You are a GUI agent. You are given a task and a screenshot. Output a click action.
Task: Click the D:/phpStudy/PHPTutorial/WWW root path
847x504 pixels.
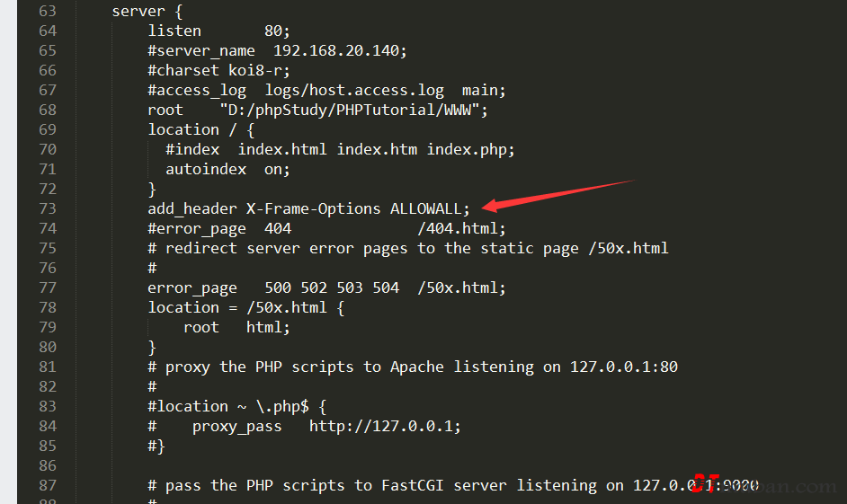tap(353, 110)
